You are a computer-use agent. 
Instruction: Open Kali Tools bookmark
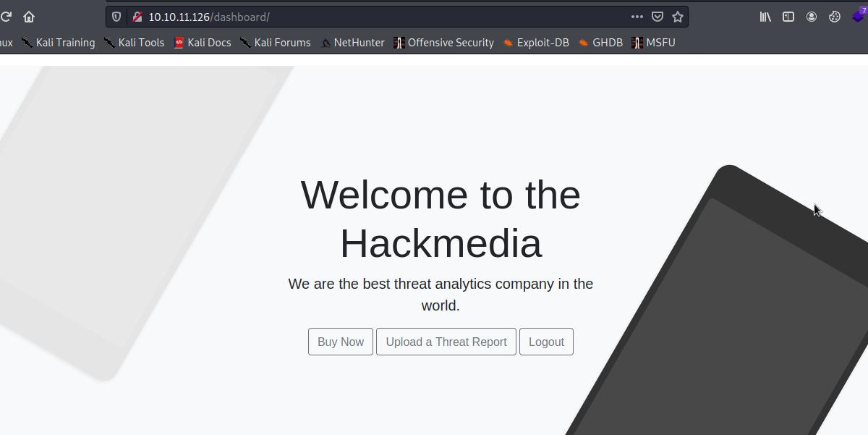pos(134,43)
